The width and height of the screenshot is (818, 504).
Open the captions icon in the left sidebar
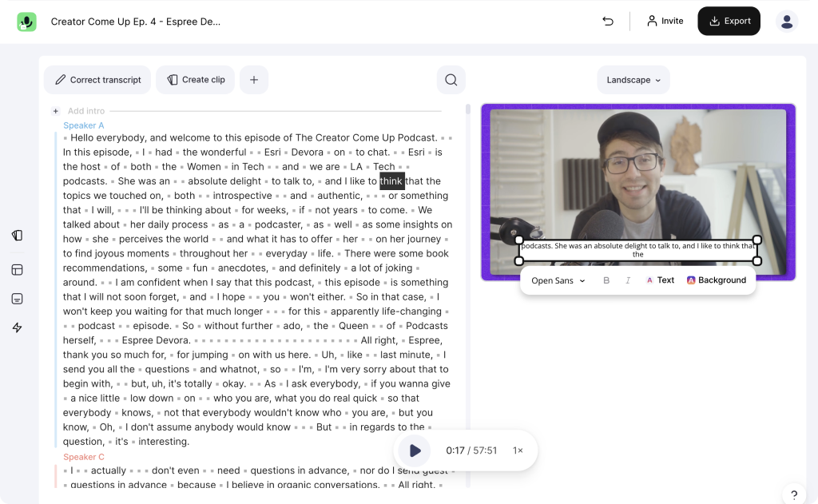[x=18, y=299]
